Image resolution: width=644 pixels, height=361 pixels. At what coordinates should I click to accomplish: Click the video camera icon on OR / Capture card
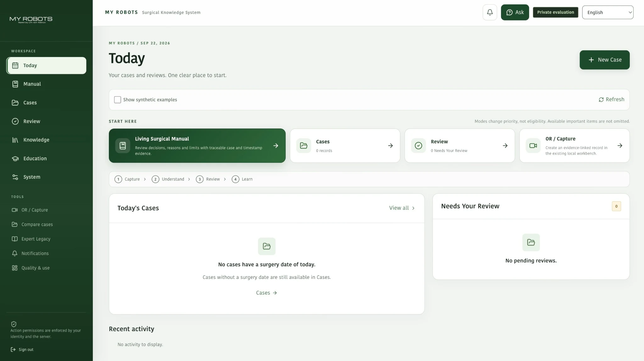[533, 146]
